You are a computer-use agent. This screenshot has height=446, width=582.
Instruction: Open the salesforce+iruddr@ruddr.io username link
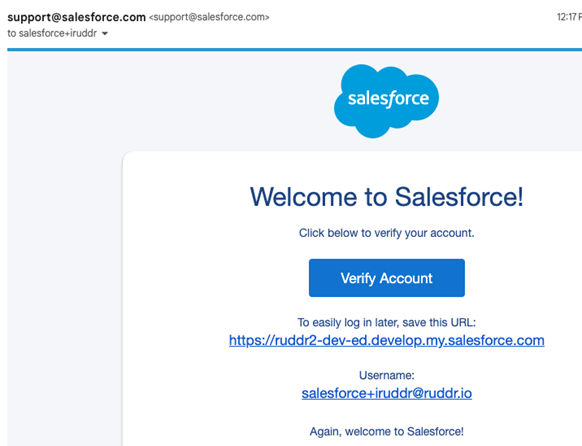pos(386,393)
